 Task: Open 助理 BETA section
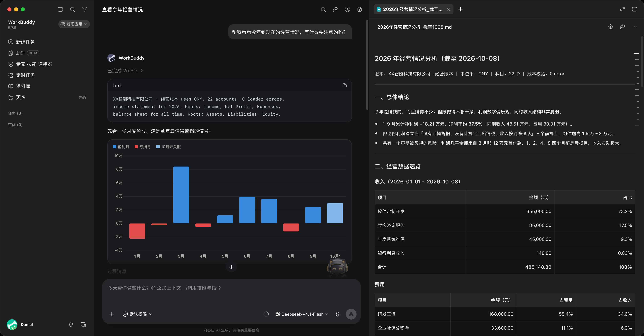point(24,53)
